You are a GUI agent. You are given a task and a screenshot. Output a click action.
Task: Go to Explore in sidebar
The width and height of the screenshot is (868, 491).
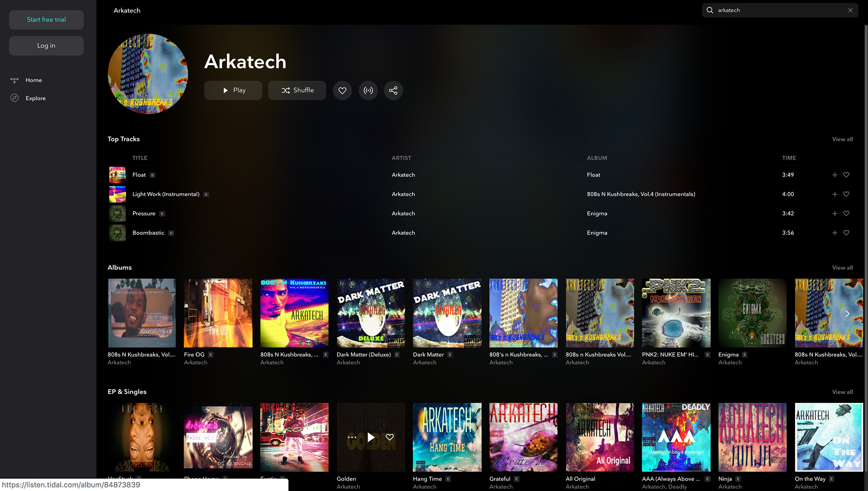(x=35, y=98)
